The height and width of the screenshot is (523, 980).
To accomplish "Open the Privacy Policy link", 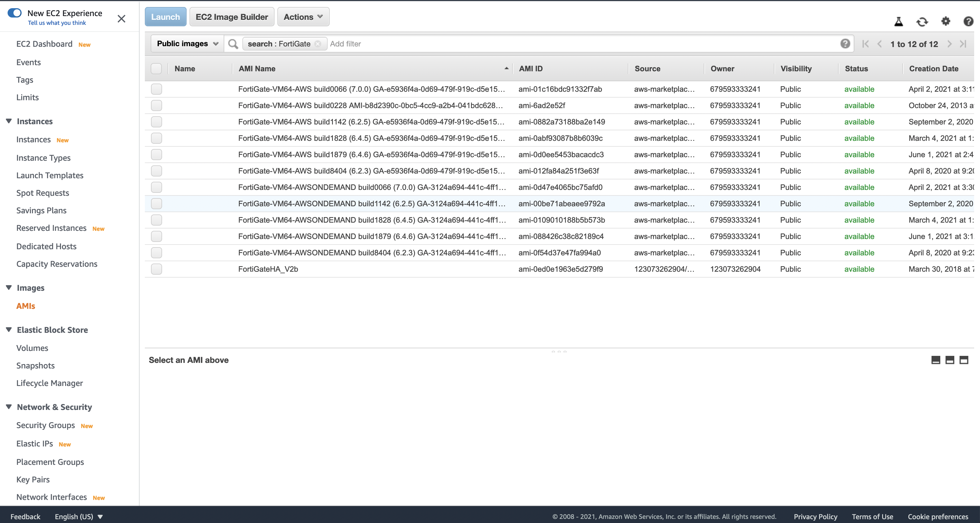I will coord(815,517).
